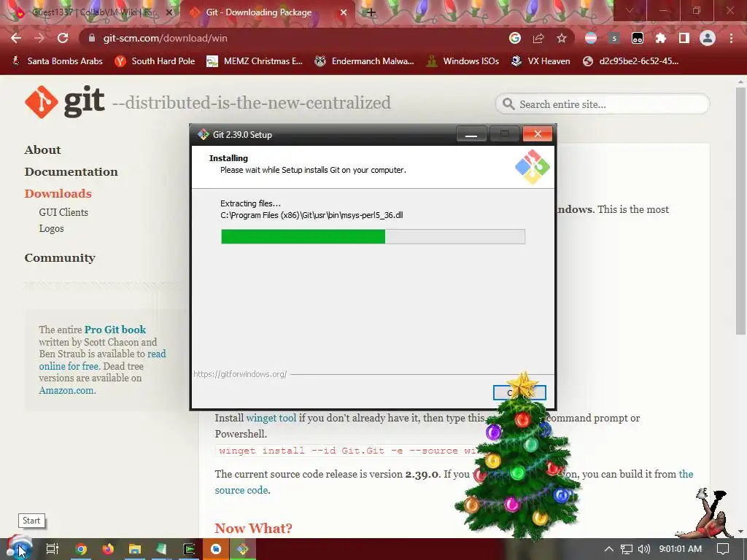
Task: Open the Windows ISOs bookmark
Action: point(462,61)
